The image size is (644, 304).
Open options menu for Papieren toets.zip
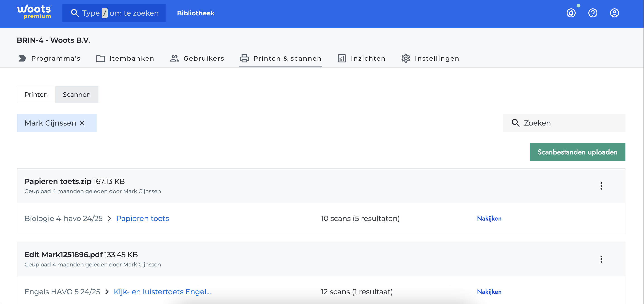(x=601, y=186)
